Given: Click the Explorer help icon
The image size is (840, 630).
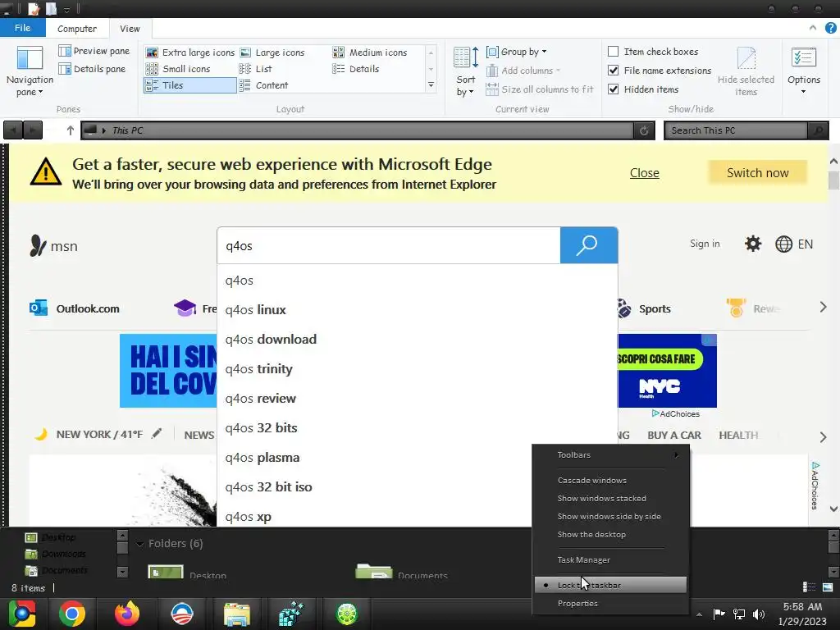Looking at the screenshot, I should pyautogui.click(x=830, y=28).
